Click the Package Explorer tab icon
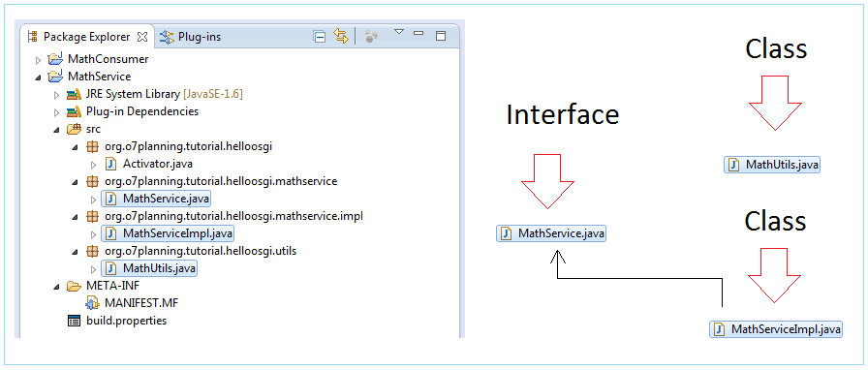The height and width of the screenshot is (370, 868). coord(33,37)
